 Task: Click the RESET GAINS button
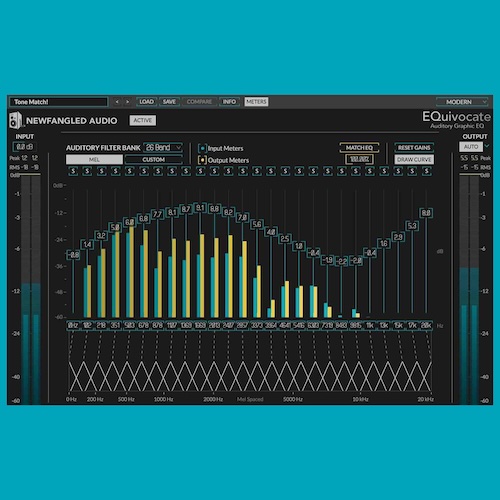(x=414, y=148)
